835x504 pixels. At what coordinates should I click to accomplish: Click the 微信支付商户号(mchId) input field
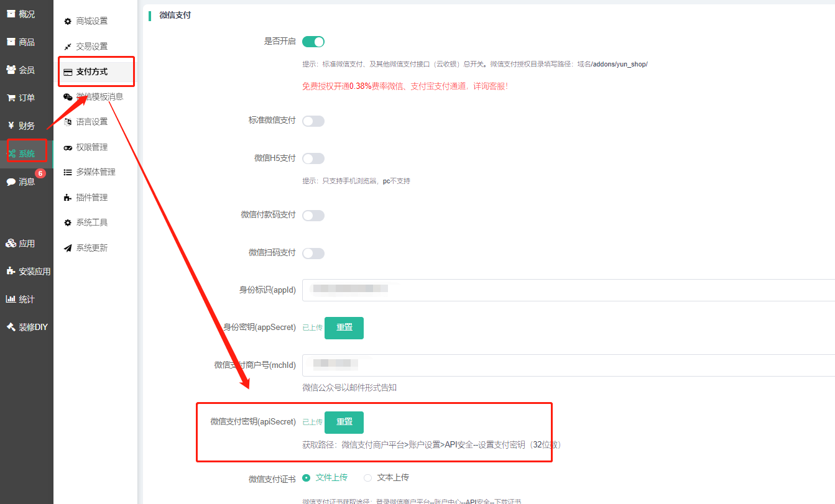pos(568,365)
